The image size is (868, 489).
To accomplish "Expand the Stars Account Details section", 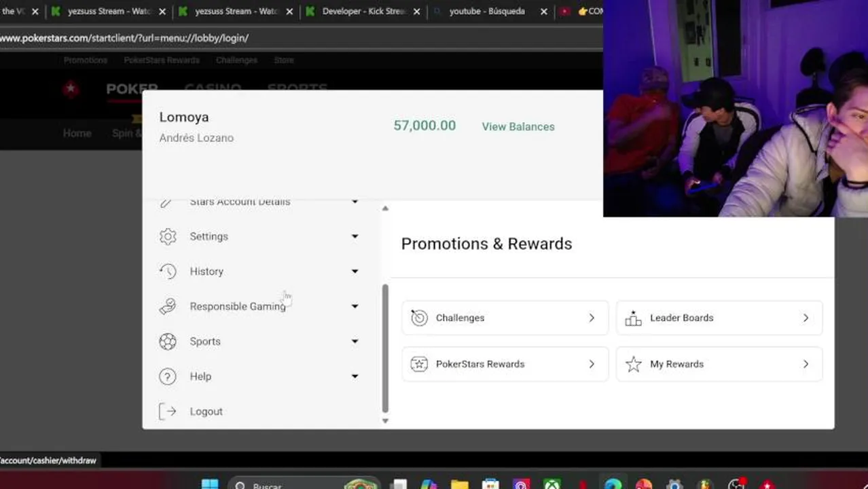I will point(355,202).
